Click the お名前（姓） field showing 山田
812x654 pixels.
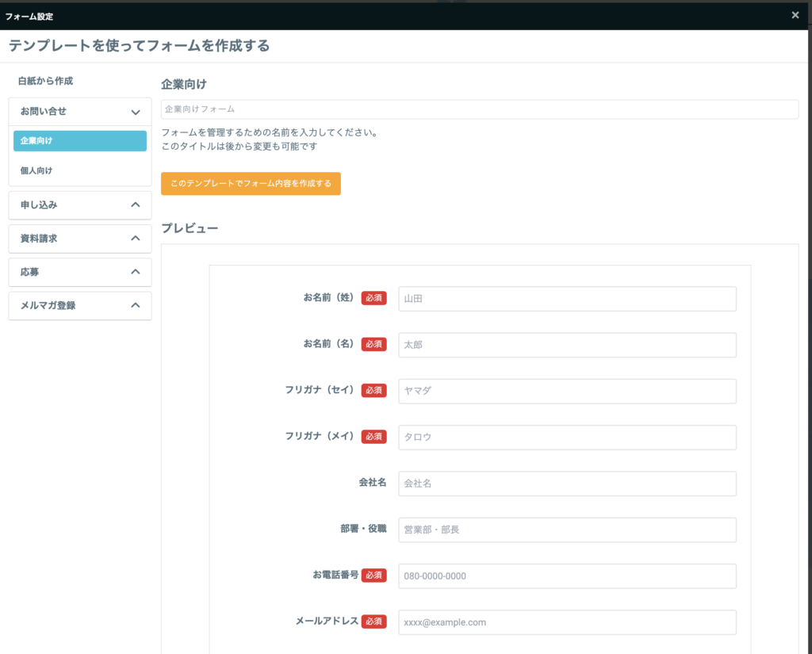tap(567, 299)
